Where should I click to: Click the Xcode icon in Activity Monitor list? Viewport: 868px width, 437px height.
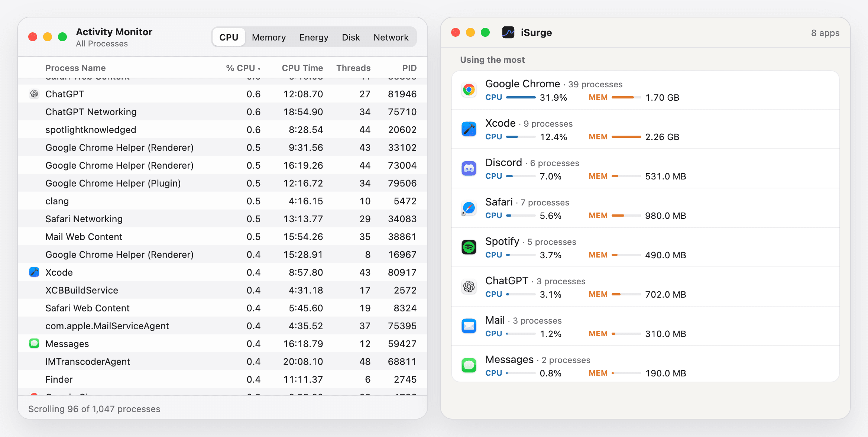34,272
